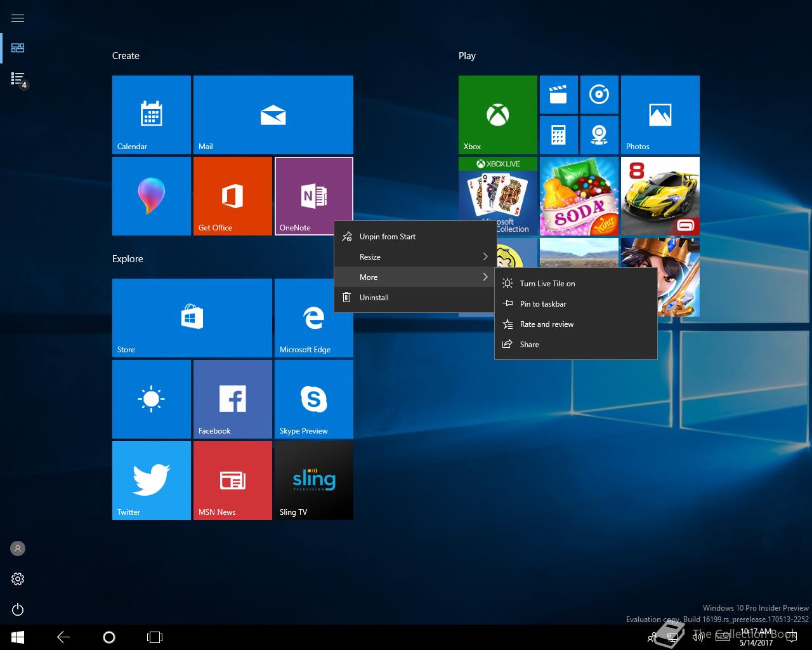Open the Calendar tile
The image size is (812, 650).
[152, 115]
